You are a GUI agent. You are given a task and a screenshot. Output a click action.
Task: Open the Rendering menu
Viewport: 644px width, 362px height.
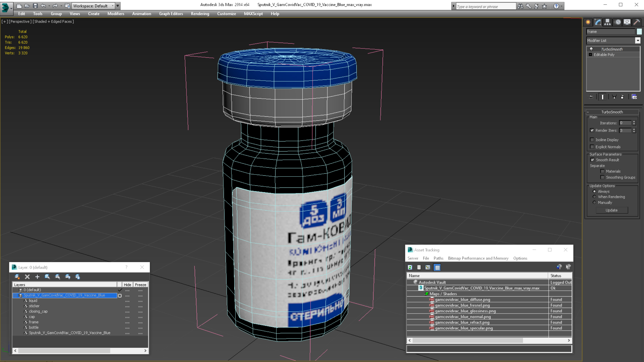pos(200,14)
